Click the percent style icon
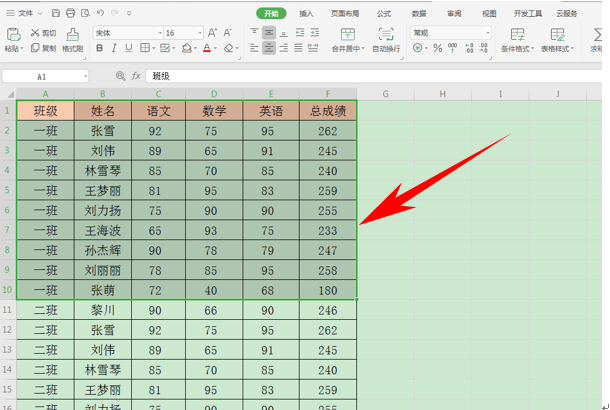 pos(438,48)
